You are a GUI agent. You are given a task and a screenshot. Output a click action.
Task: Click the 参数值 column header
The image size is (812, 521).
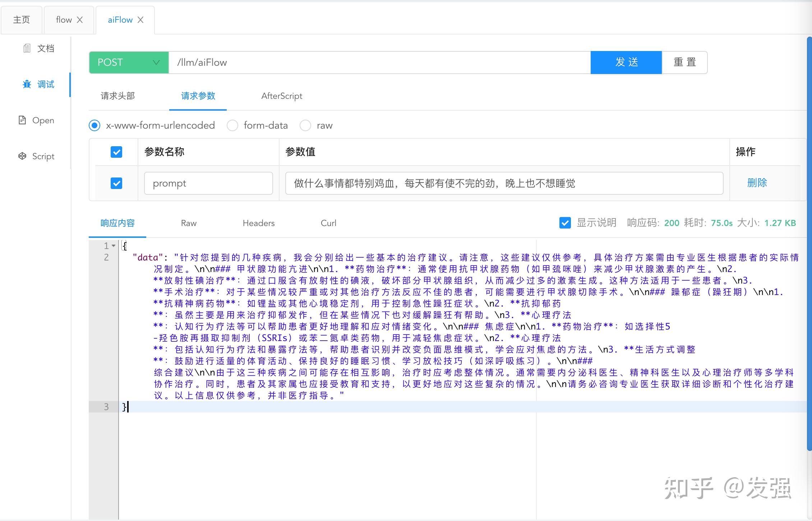point(300,152)
